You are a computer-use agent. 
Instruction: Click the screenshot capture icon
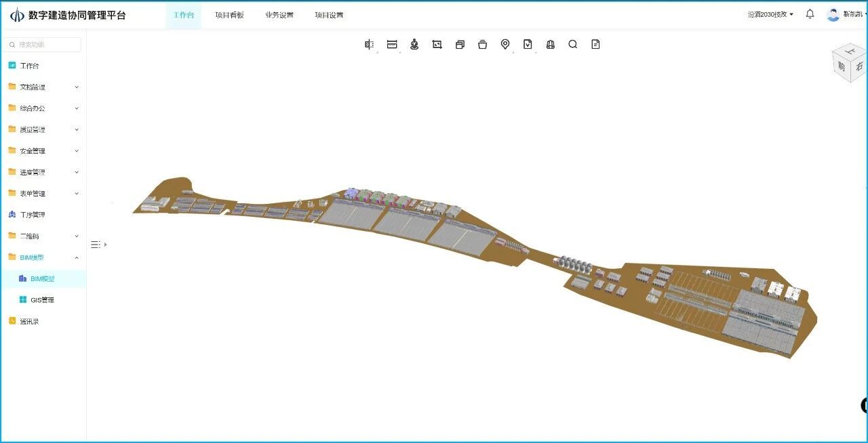[437, 44]
